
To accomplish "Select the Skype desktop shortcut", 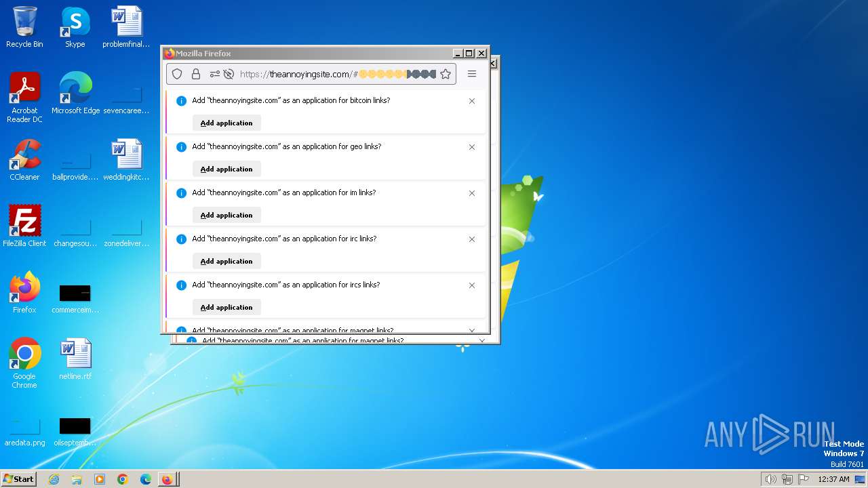I will [x=75, y=27].
